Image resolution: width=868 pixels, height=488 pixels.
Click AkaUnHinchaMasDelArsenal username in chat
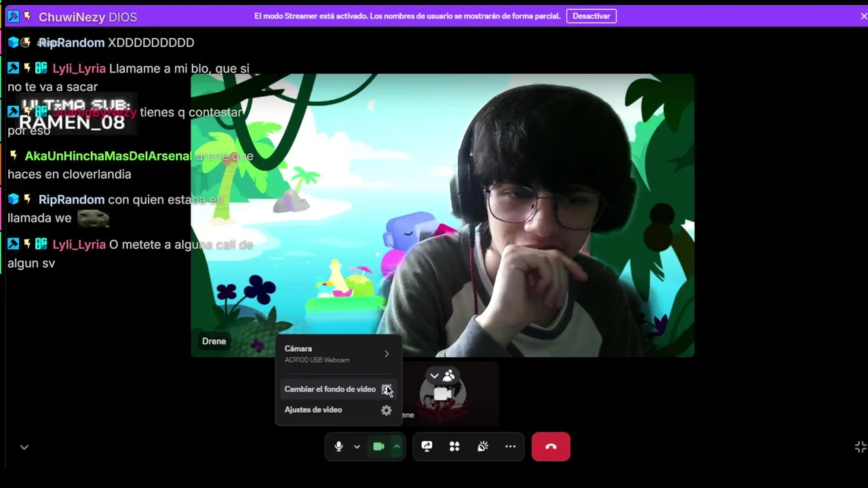108,156
